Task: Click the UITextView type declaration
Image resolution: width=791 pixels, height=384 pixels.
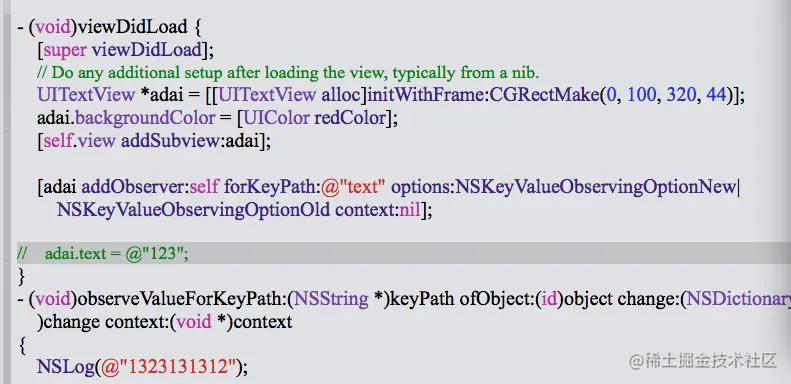Action: pyautogui.click(x=86, y=95)
